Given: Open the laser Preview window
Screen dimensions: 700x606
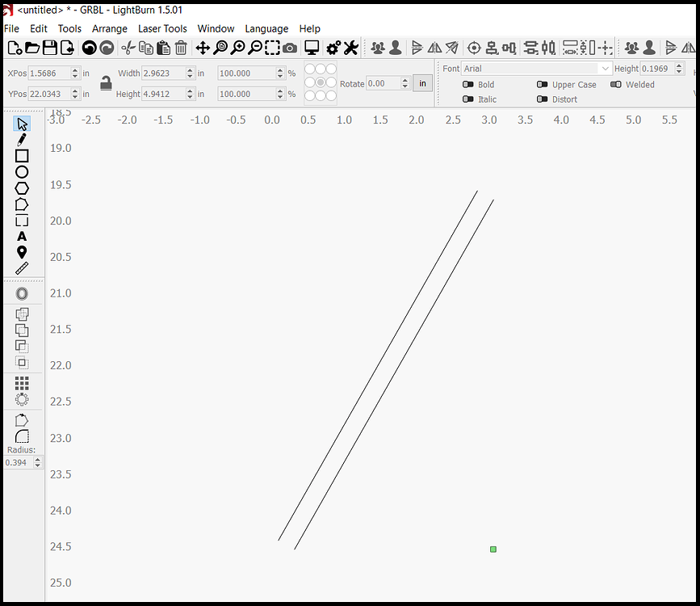Looking at the screenshot, I should pos(312,48).
